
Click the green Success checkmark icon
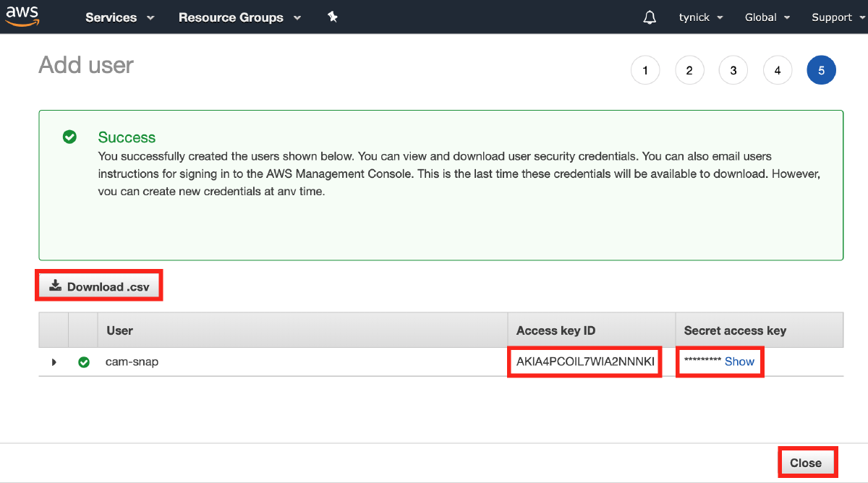click(x=69, y=137)
